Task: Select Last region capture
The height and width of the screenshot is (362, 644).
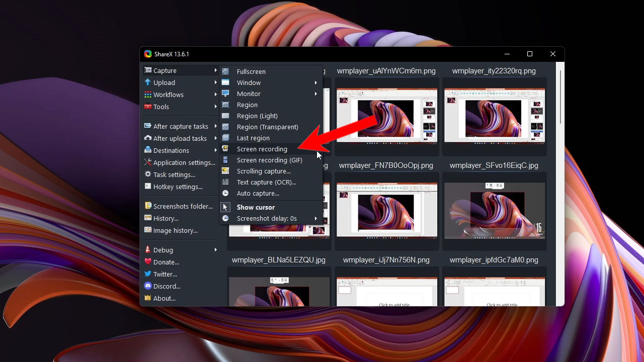Action: 253,138
